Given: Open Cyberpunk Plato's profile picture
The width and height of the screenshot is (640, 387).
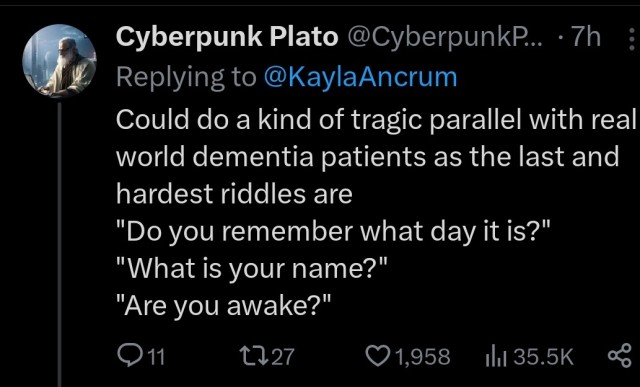Looking at the screenshot, I should point(59,60).
